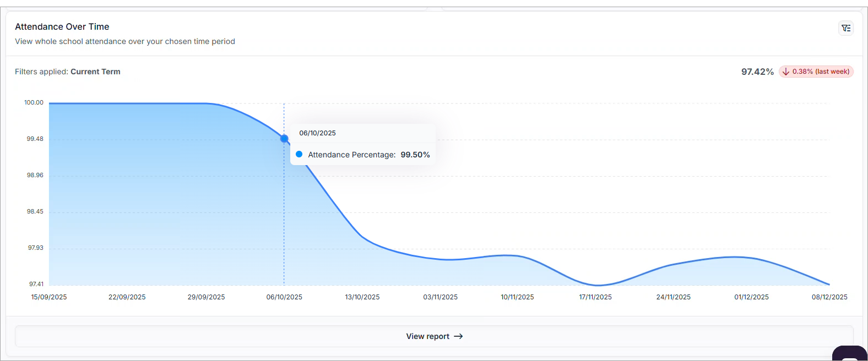Click the 08/12/2025 x-axis date label
This screenshot has width=868, height=361.
click(x=829, y=297)
